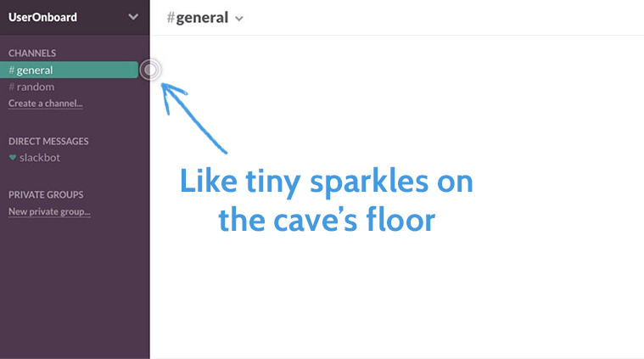Open the slackbot direct message
The width and height of the screenshot is (644, 359).
pyautogui.click(x=39, y=158)
